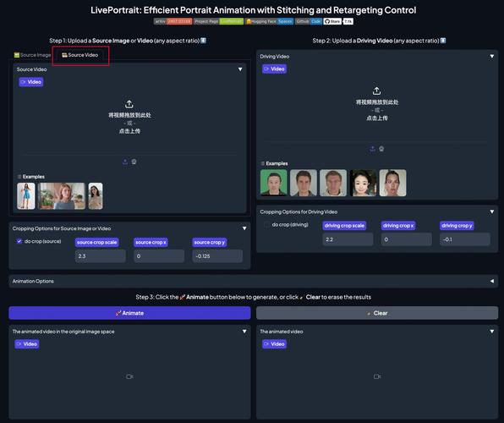
Task: Click the upload arrow icon in Driving Video area
Action: tap(376, 91)
